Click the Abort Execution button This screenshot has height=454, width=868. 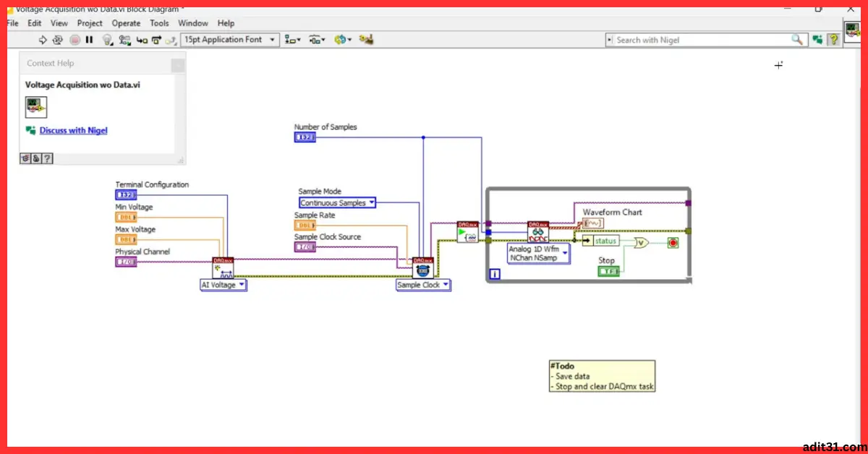point(75,40)
